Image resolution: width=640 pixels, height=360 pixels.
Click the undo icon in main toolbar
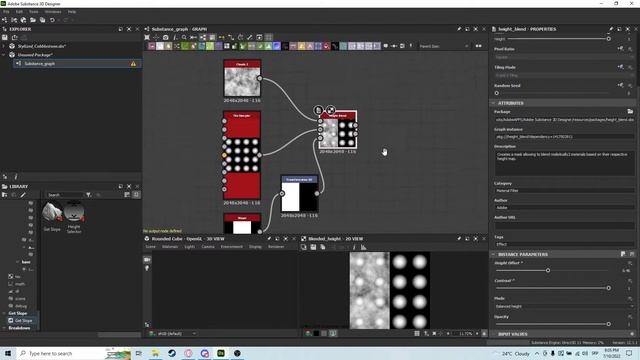click(x=52, y=20)
